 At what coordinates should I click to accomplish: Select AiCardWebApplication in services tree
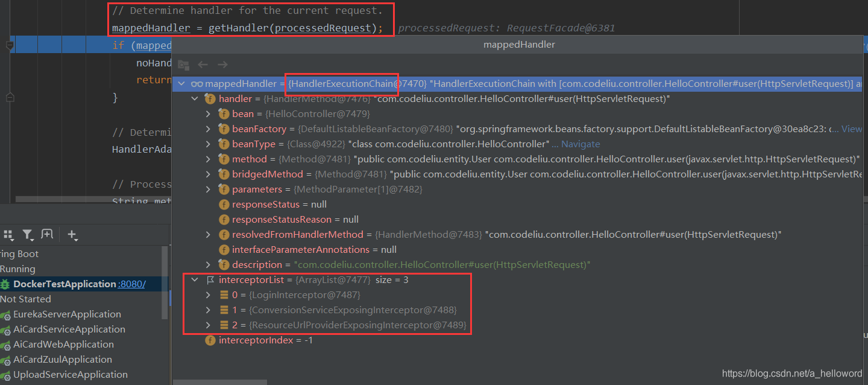click(x=63, y=345)
